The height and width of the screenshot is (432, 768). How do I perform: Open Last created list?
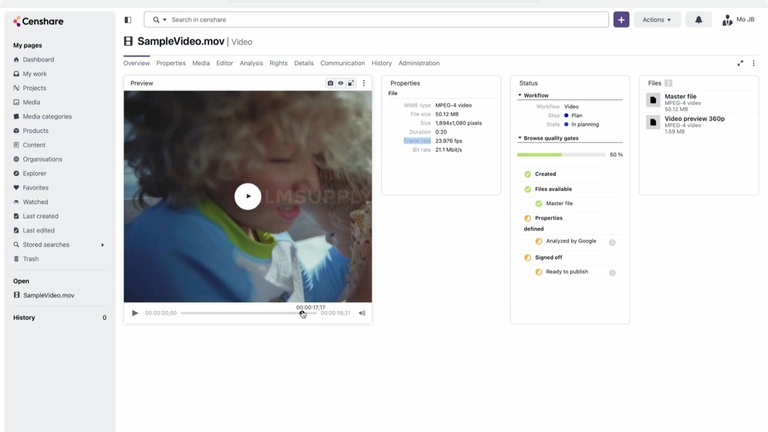pyautogui.click(x=40, y=216)
